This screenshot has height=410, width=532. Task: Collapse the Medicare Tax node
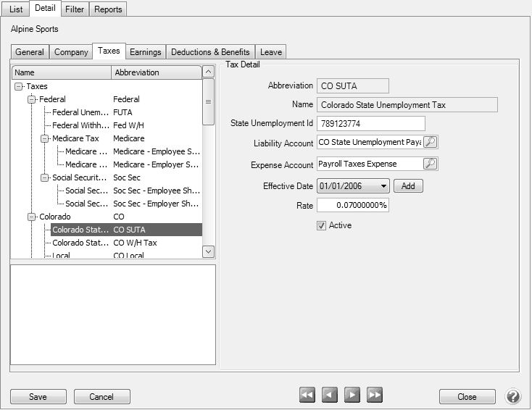click(x=44, y=138)
